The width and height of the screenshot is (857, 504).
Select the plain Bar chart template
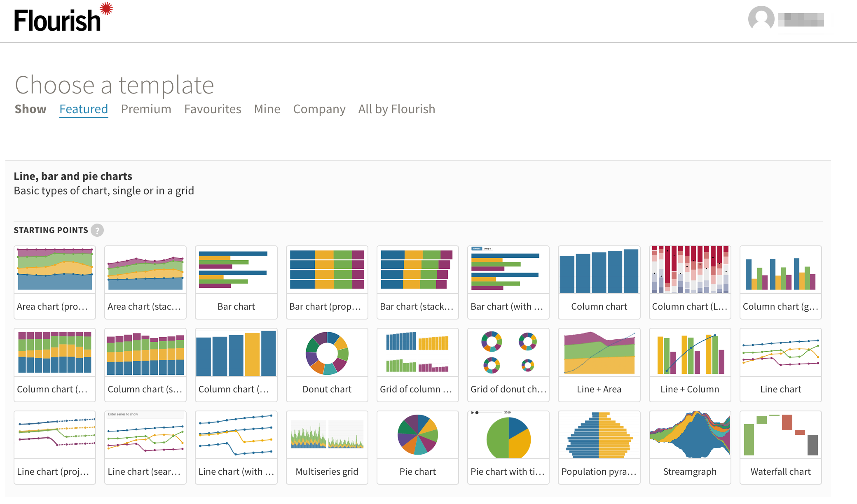[x=236, y=282]
